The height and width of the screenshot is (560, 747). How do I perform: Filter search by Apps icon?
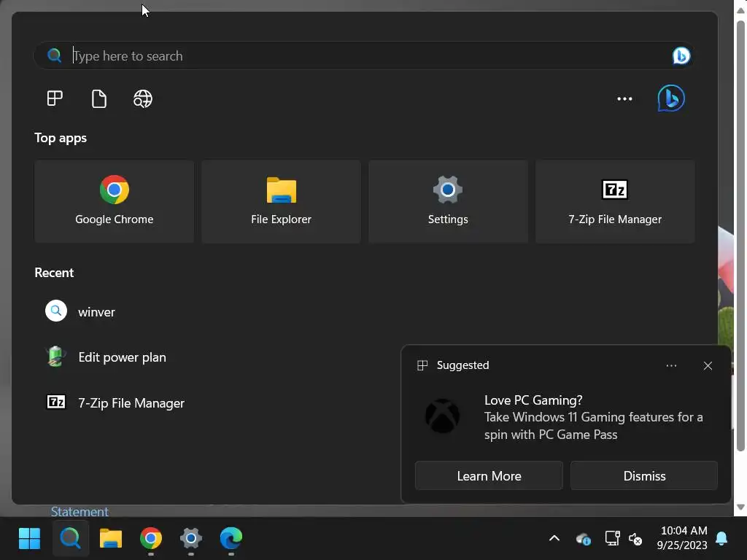[55, 98]
